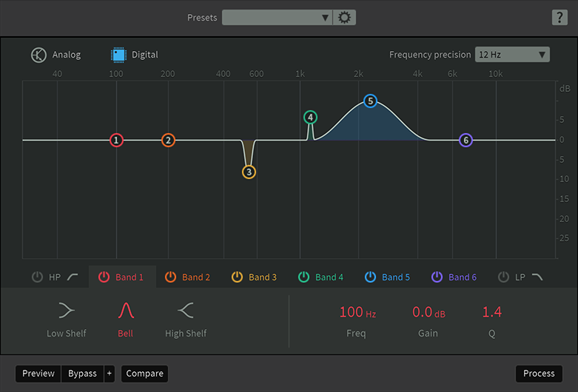Click the 100 Hz frequency value
This screenshot has width=578, height=392.
point(357,312)
